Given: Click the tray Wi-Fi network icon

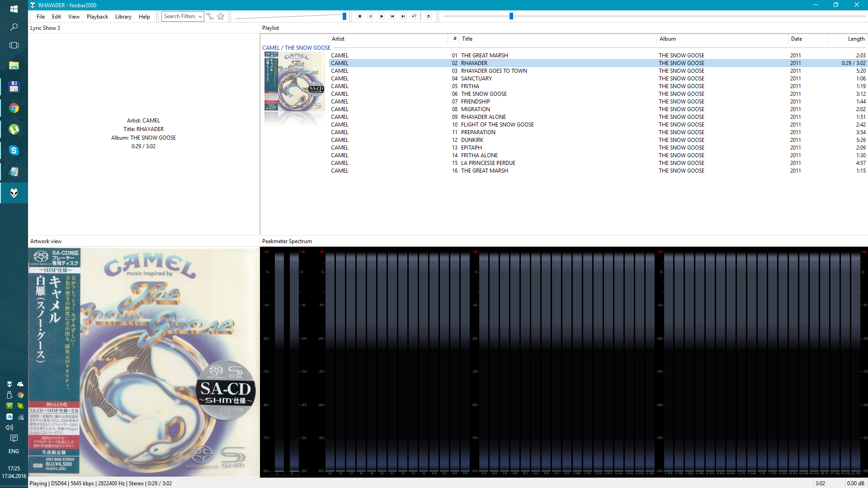Looking at the screenshot, I should coord(20,417).
